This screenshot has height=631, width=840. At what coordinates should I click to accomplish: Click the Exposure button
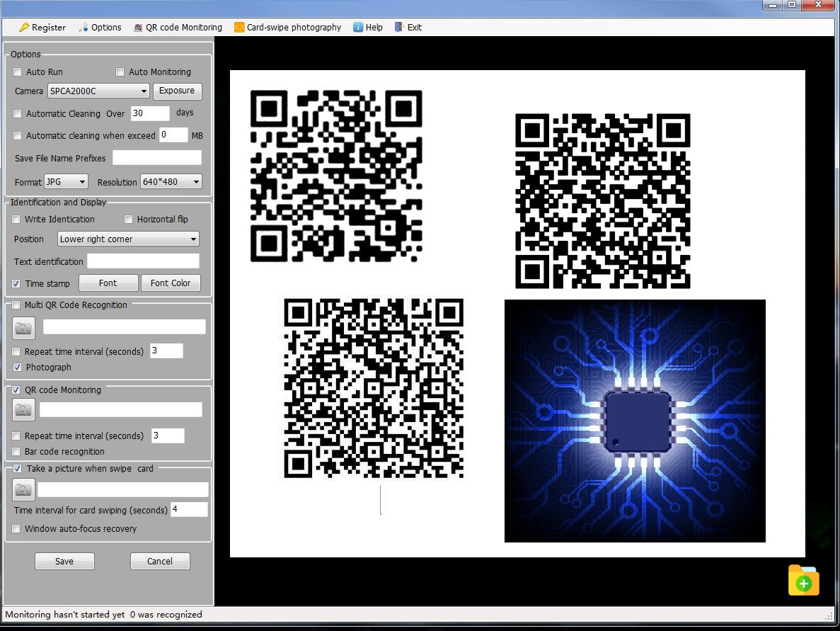[x=177, y=91]
